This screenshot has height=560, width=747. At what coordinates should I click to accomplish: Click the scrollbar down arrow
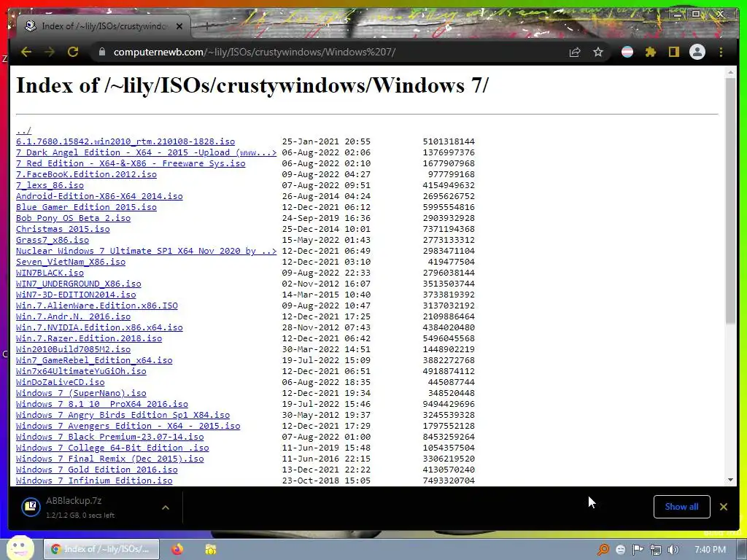tap(731, 480)
